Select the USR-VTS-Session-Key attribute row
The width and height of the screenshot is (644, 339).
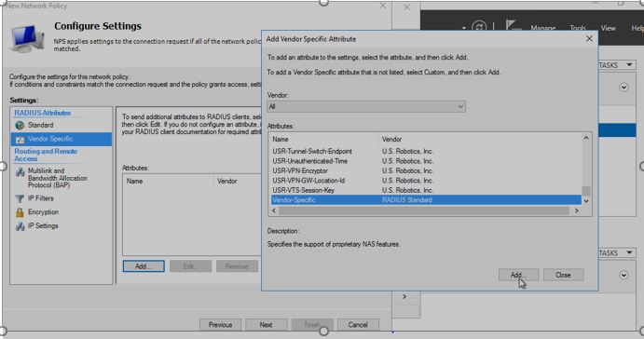(x=426, y=190)
